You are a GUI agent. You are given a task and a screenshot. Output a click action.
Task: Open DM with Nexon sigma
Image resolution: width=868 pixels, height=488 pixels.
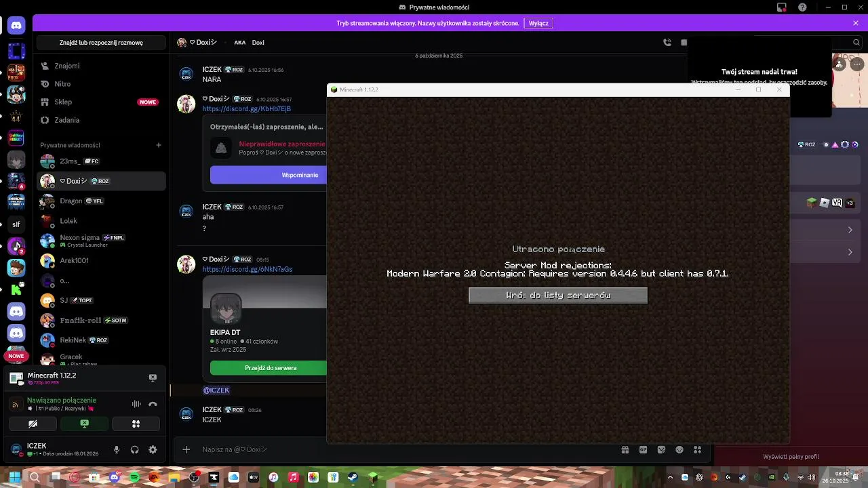pyautogui.click(x=101, y=241)
